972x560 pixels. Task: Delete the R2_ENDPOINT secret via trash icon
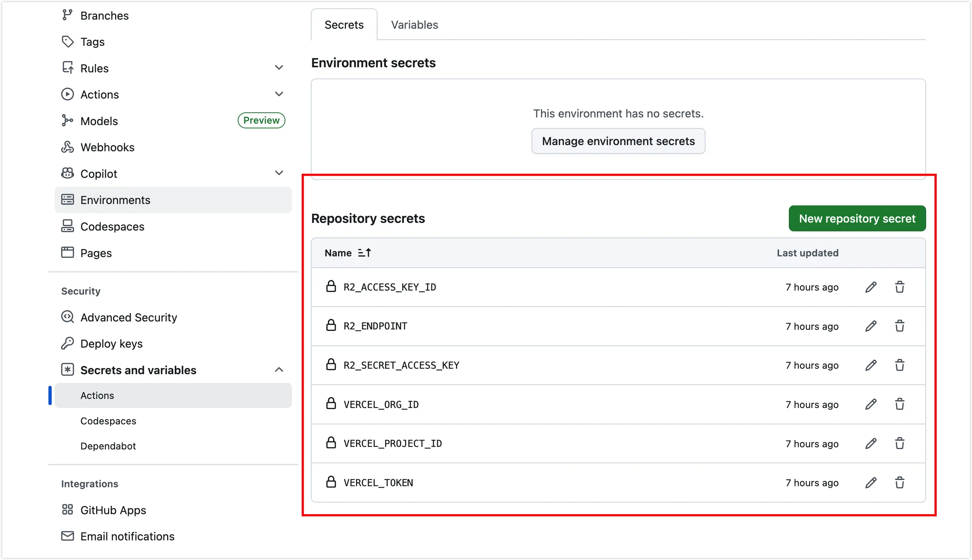pyautogui.click(x=899, y=326)
